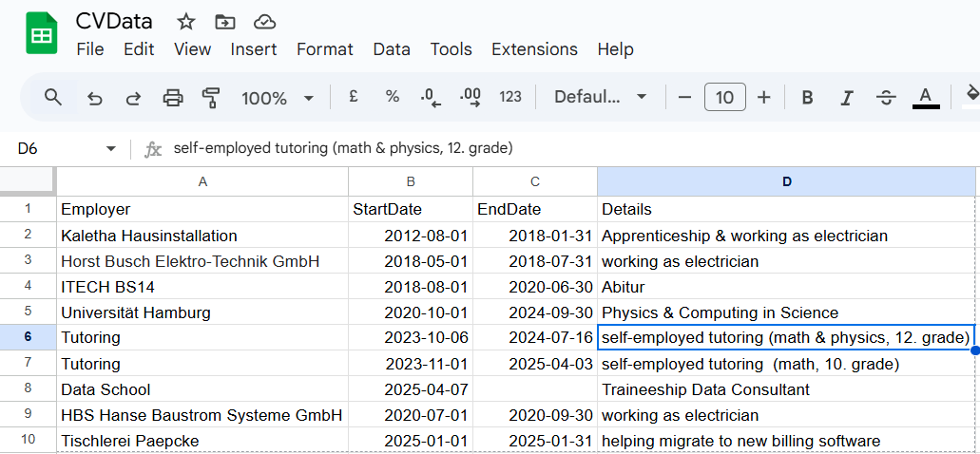Toggle bold formatting

[808, 98]
